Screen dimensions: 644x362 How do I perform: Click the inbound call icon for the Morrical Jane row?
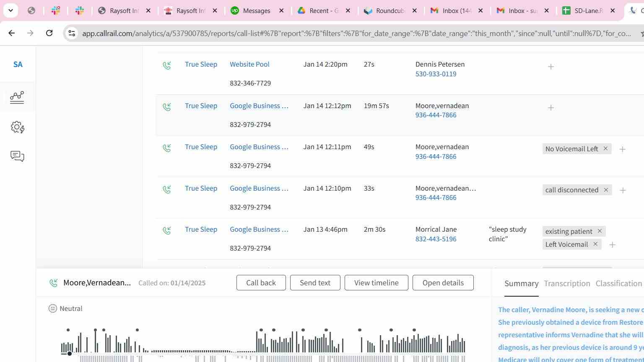tap(167, 230)
